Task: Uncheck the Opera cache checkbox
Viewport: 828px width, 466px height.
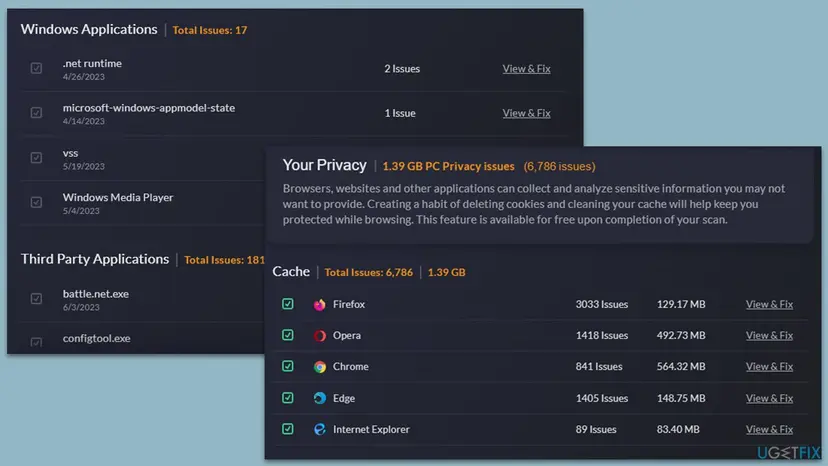Action: tap(287, 335)
